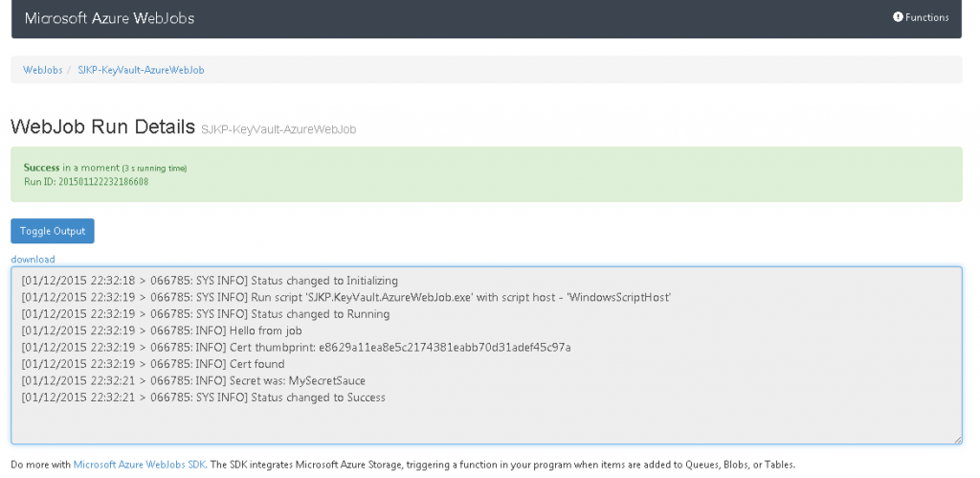Screen dimensions: 980x478
Task: Click the '3 s running time' text
Action: pos(154,169)
